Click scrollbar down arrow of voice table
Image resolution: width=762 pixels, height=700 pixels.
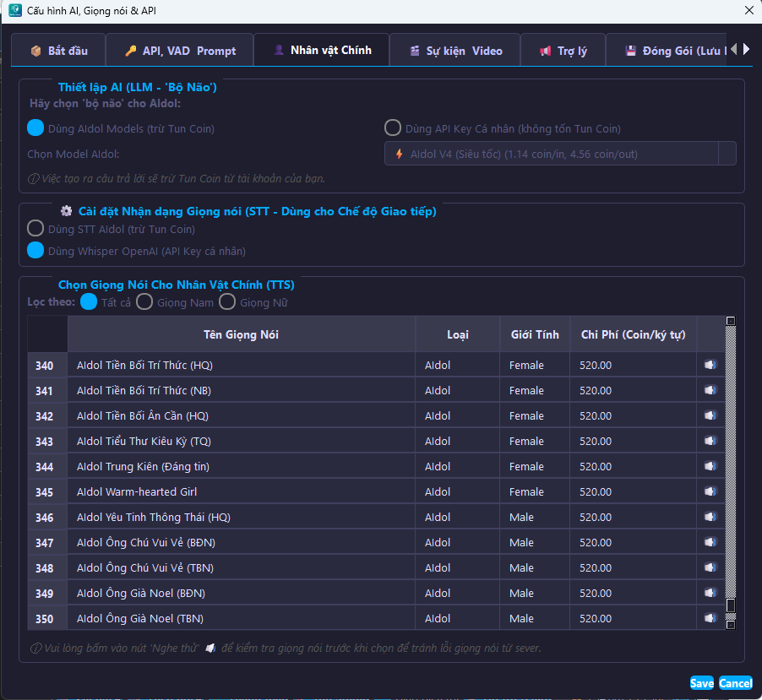[731, 625]
